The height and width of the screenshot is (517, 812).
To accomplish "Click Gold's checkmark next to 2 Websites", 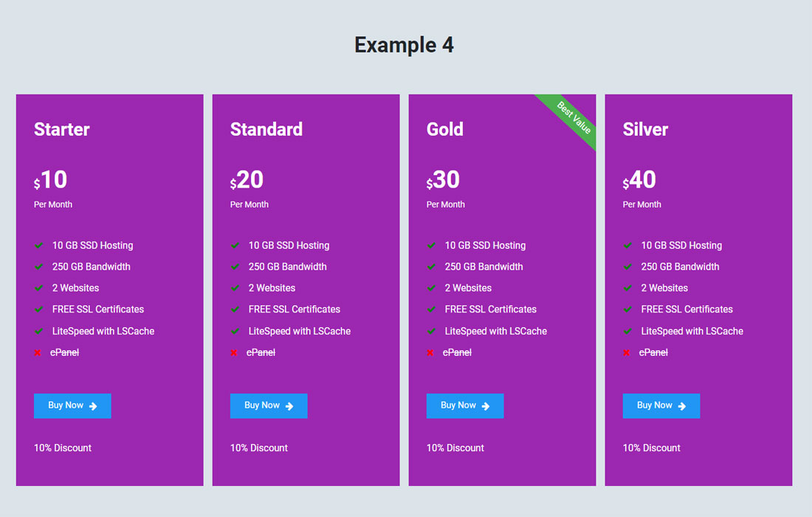I will pyautogui.click(x=431, y=288).
